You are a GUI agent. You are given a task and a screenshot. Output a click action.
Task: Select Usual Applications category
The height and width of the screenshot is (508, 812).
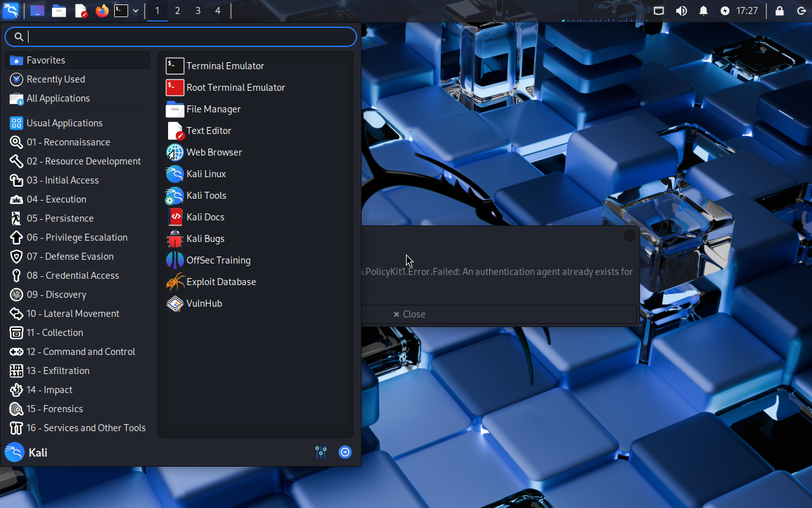pos(78,123)
